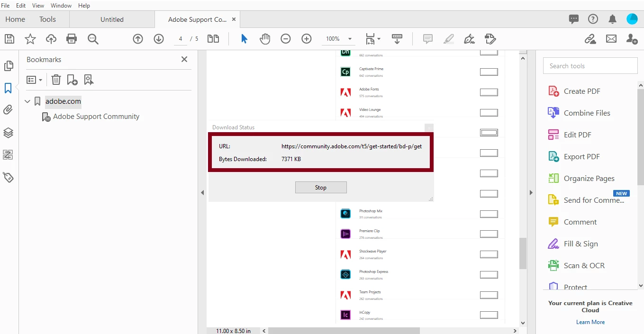Open the fit page options dropdown
Viewport: 644px width, 334px height.
[x=373, y=39]
